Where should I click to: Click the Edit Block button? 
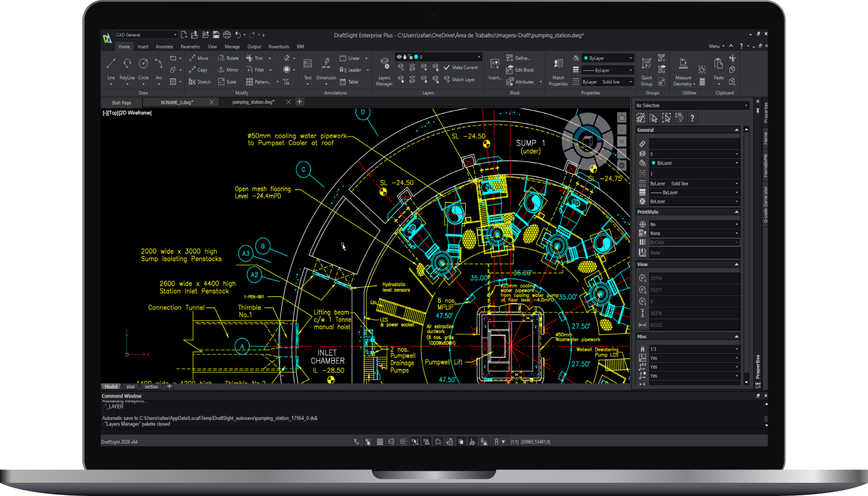[x=520, y=70]
